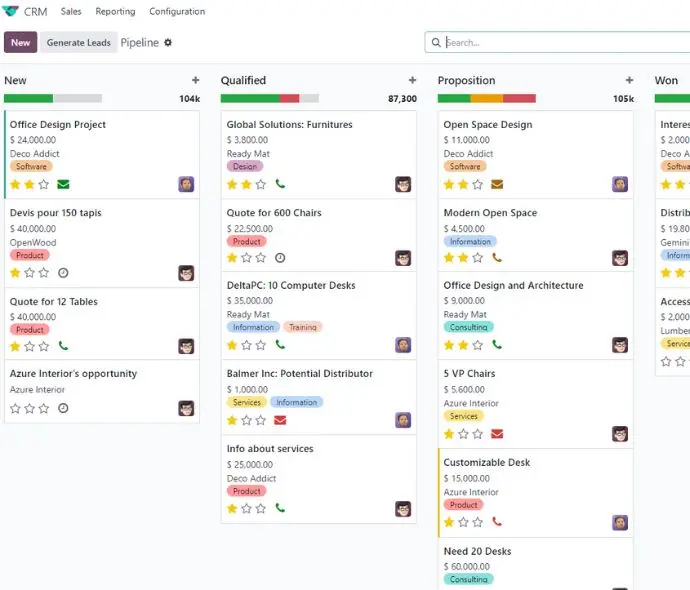The height and width of the screenshot is (590, 690).
Task: Click phone icon on Global Solutions: Furnitures
Action: pos(280,184)
